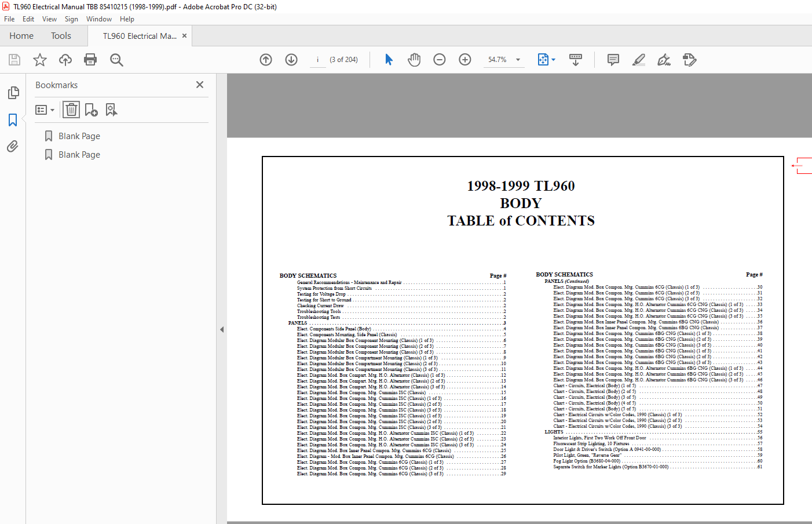This screenshot has height=524, width=812.
Task: Click 'Troubleshooting Tools' contents entry
Action: coord(319,311)
